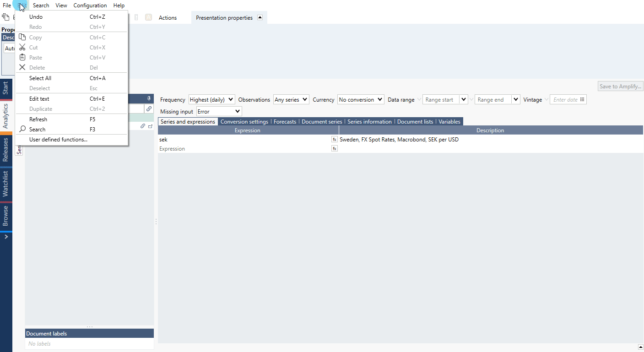Open the Observations dropdown
644x352 pixels.
[291, 99]
